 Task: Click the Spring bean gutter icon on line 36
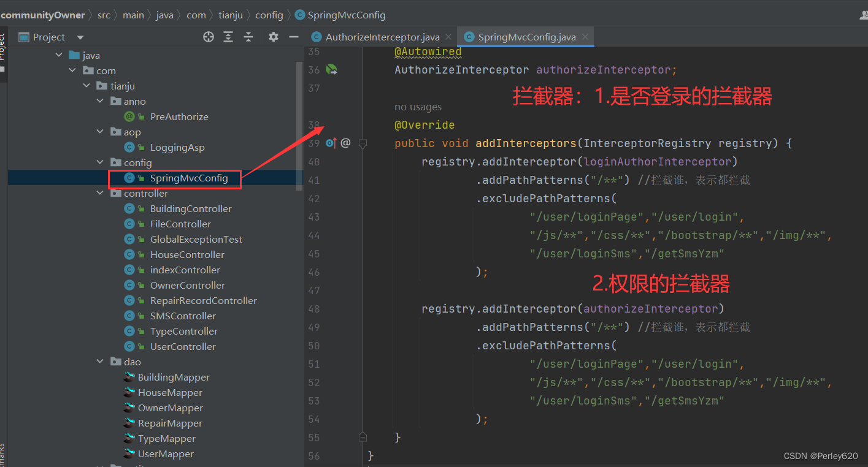(x=331, y=70)
